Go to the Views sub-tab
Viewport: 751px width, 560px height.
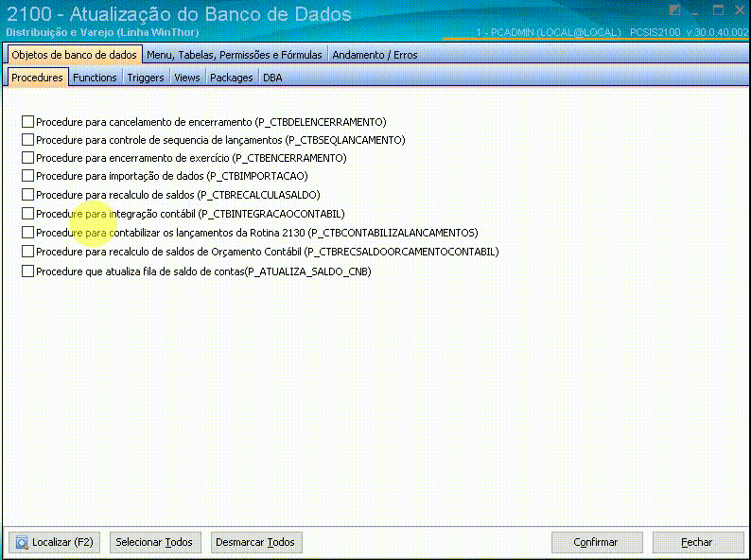(186, 78)
